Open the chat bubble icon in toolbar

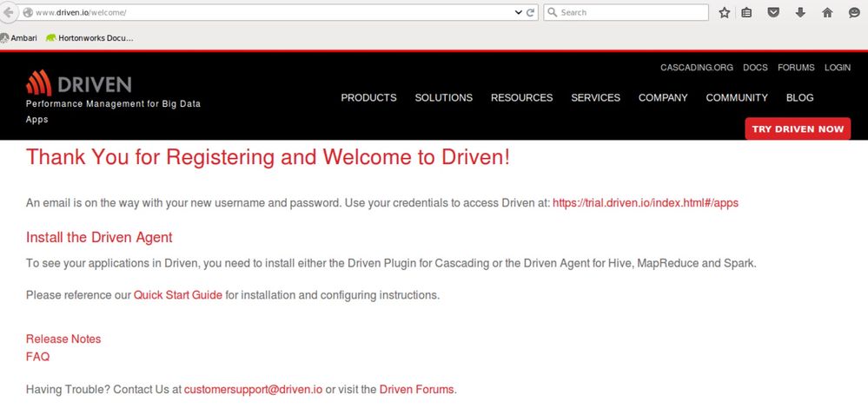coord(854,13)
